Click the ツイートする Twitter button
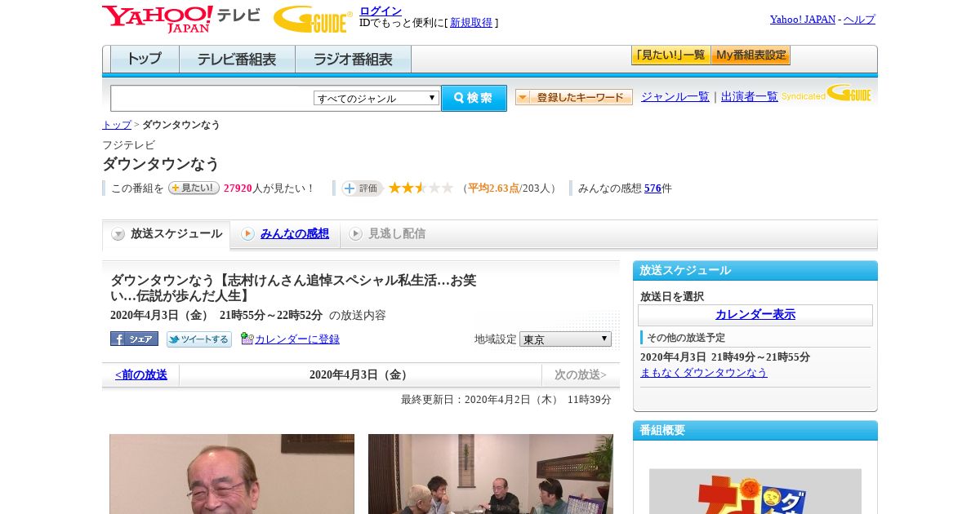Screen dimensions: 980x514 199,339
